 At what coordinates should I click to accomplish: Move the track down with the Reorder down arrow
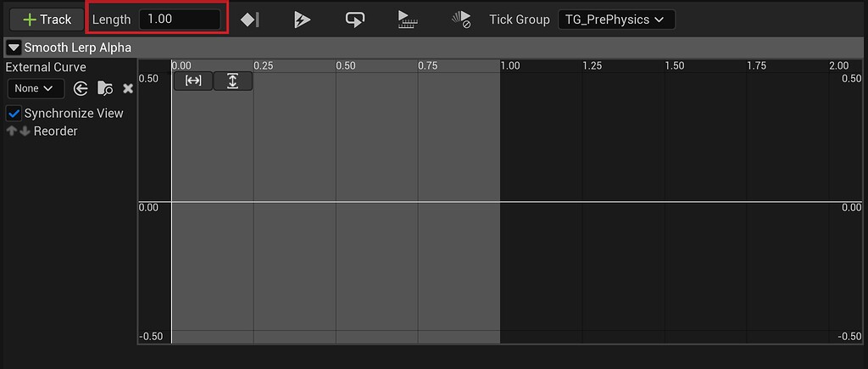(25, 131)
